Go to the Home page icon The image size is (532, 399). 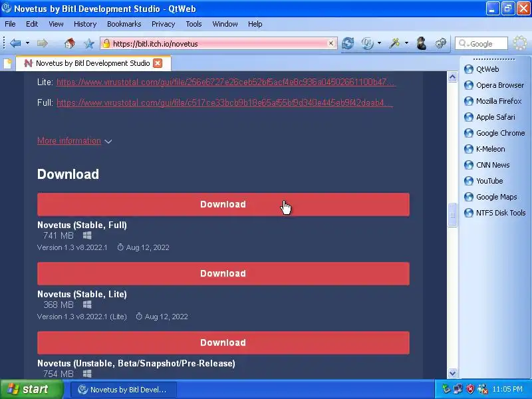tap(70, 43)
